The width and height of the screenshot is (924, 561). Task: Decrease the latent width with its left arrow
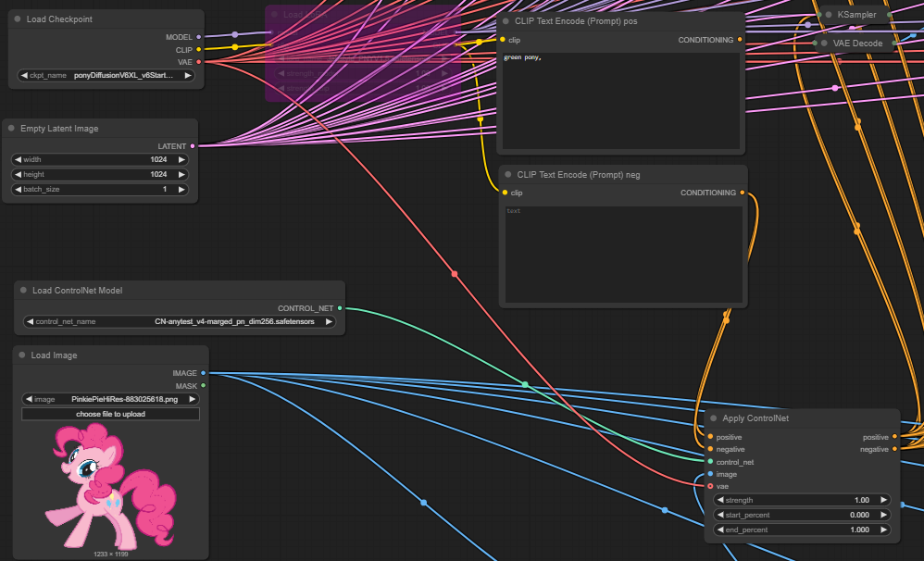pyautogui.click(x=18, y=159)
